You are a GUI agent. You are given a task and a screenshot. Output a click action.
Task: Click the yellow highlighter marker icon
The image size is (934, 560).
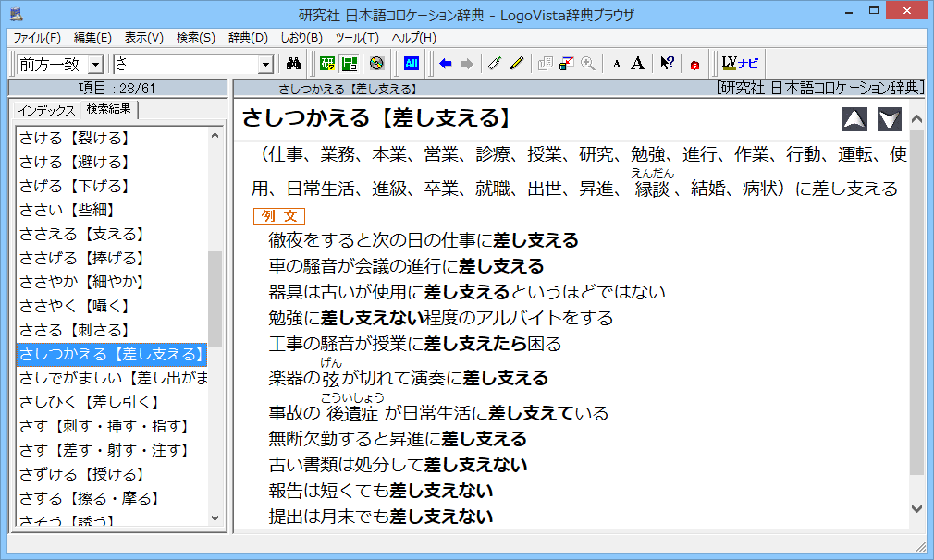pyautogui.click(x=517, y=64)
